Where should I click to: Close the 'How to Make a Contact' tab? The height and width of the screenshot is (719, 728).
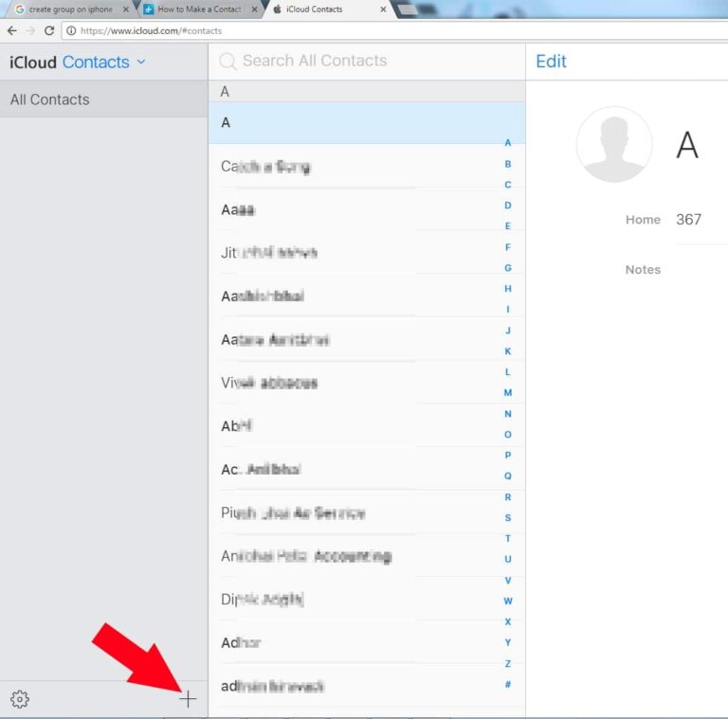pyautogui.click(x=254, y=9)
